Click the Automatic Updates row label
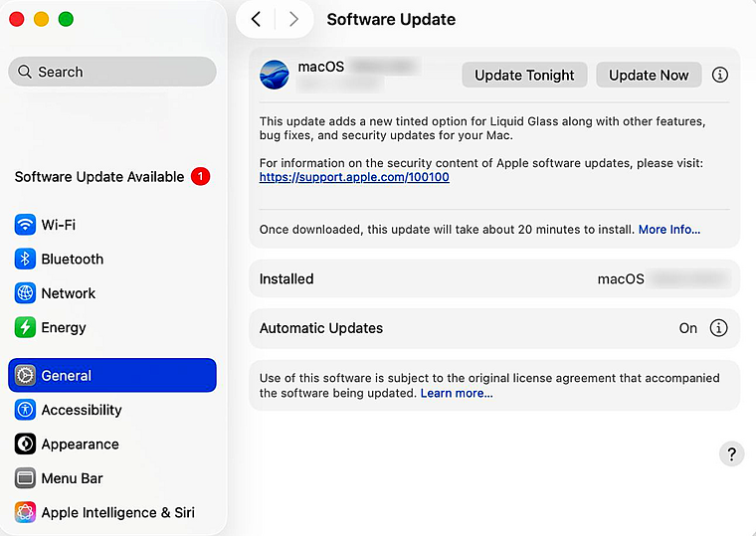Viewport: 756px width, 536px height. [321, 328]
